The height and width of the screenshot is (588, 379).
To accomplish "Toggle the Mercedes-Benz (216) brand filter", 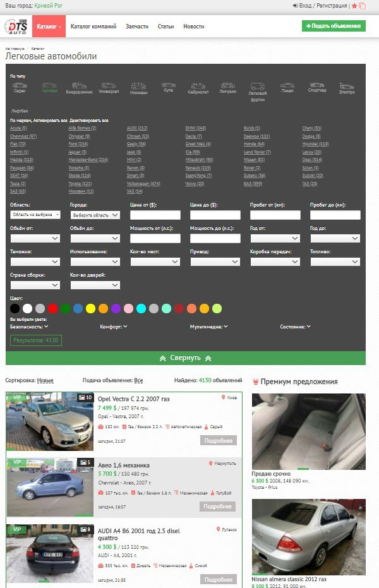I will (x=88, y=160).
